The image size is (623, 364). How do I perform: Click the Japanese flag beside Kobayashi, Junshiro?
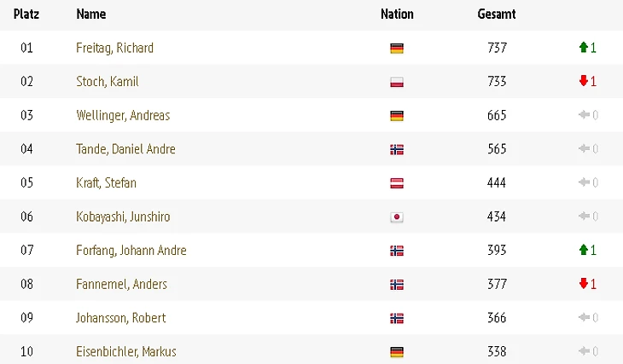click(x=396, y=217)
